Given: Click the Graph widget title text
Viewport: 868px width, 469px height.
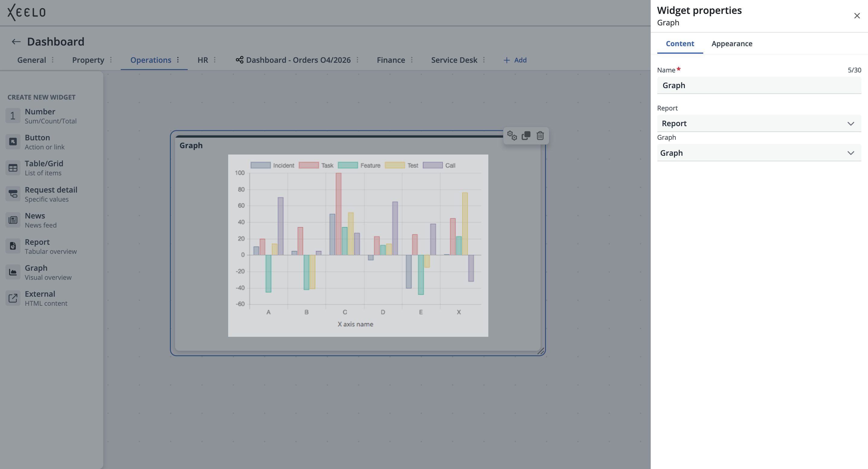Looking at the screenshot, I should click(191, 145).
